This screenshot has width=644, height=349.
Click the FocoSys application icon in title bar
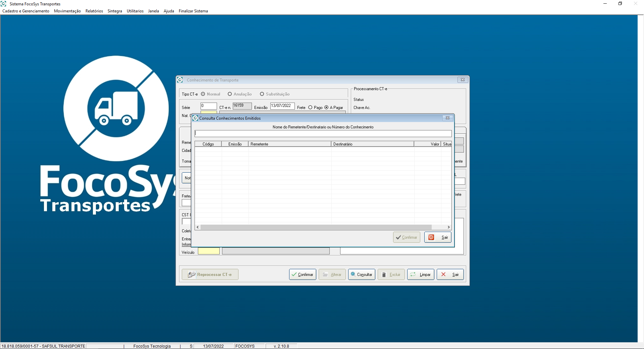tap(4, 4)
